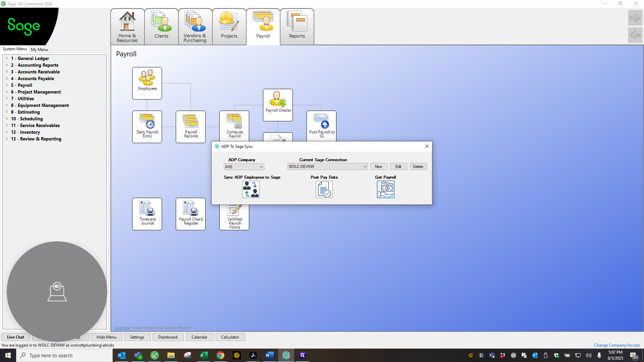Click the Get Payroll icon
Screen dimensions: 644x362
pyautogui.click(x=385, y=189)
